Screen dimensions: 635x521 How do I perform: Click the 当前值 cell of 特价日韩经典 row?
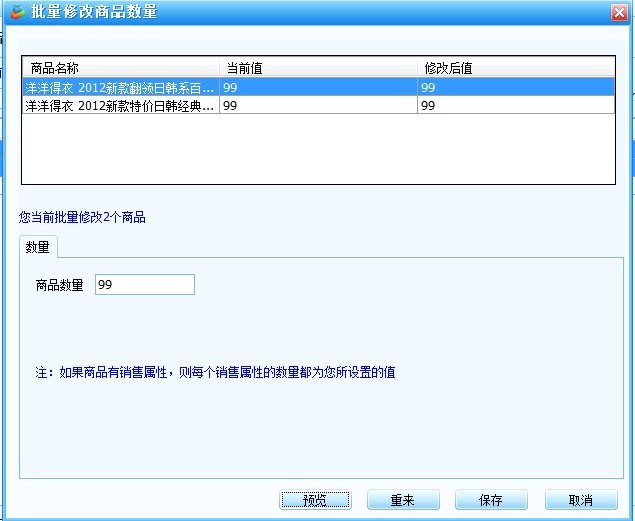point(318,106)
